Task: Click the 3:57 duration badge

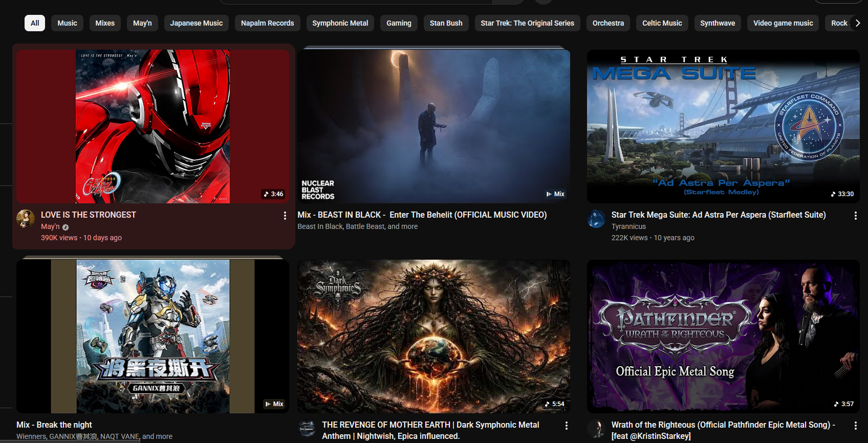Action: pos(844,404)
